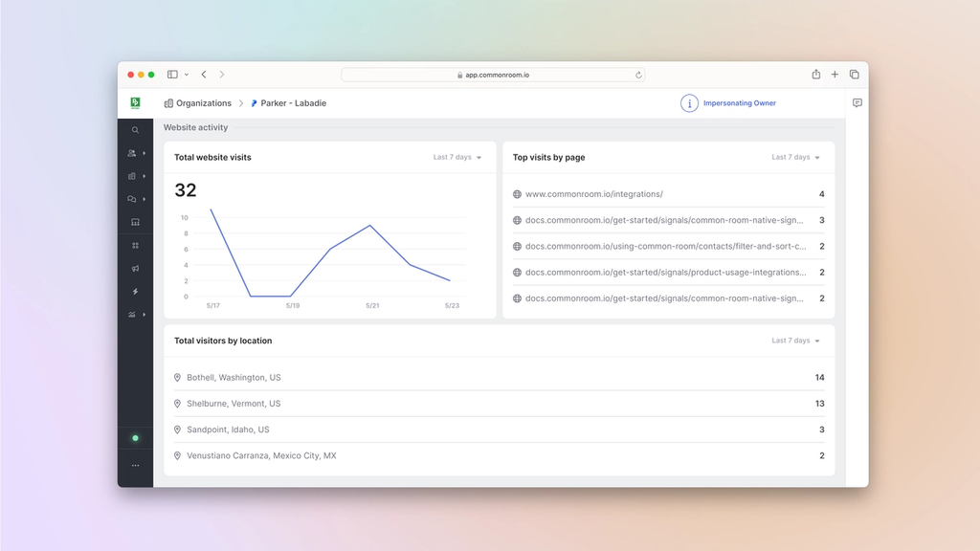This screenshot has width=980, height=551.
Task: Open the contacts icon in sidebar
Action: point(131,153)
